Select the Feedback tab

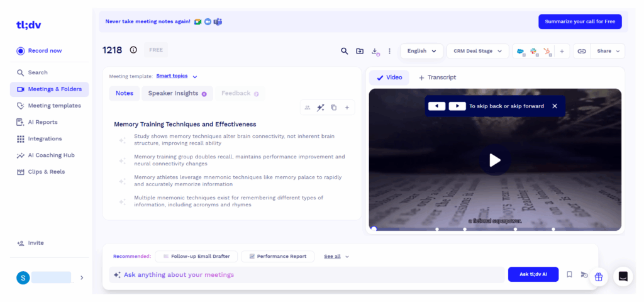(x=240, y=93)
